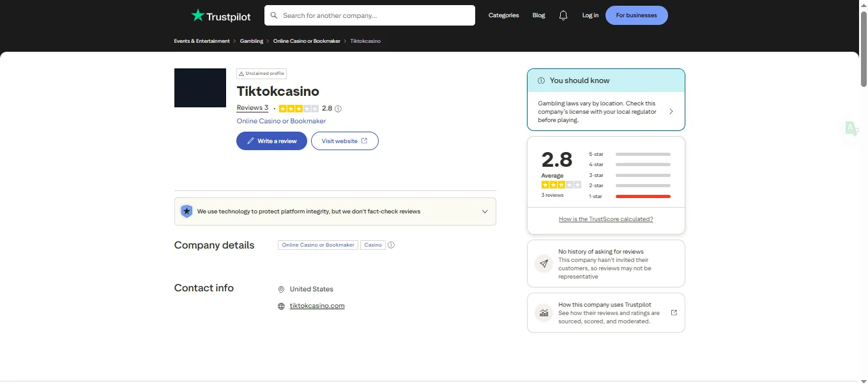
Task: Expand the platform integrity notice chevron
Action: click(485, 211)
